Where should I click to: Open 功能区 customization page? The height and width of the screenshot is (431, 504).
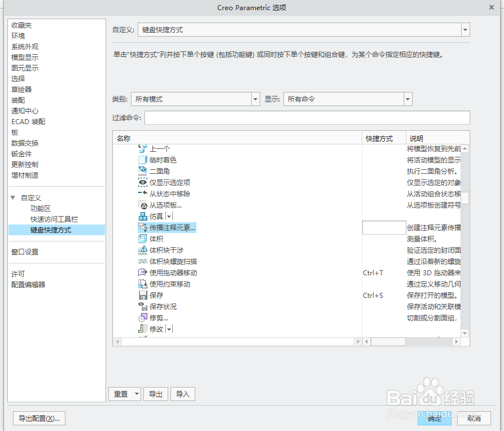pyautogui.click(x=41, y=208)
